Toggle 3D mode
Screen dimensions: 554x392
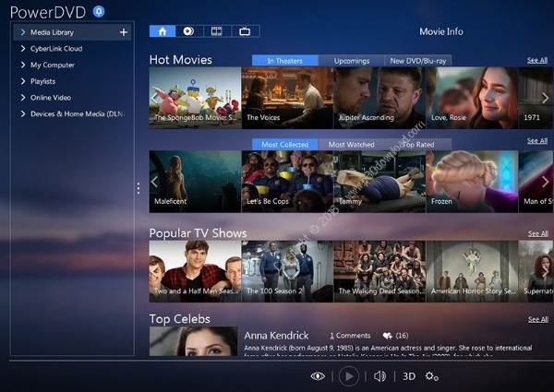click(x=409, y=376)
